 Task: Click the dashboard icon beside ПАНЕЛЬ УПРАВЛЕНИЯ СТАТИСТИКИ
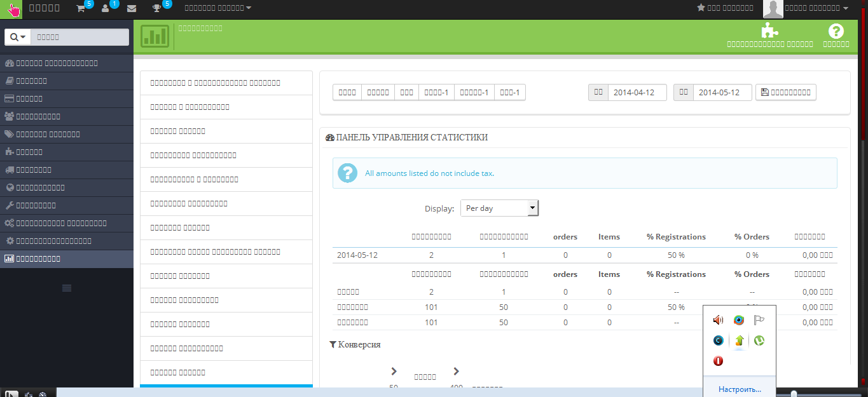pos(329,138)
